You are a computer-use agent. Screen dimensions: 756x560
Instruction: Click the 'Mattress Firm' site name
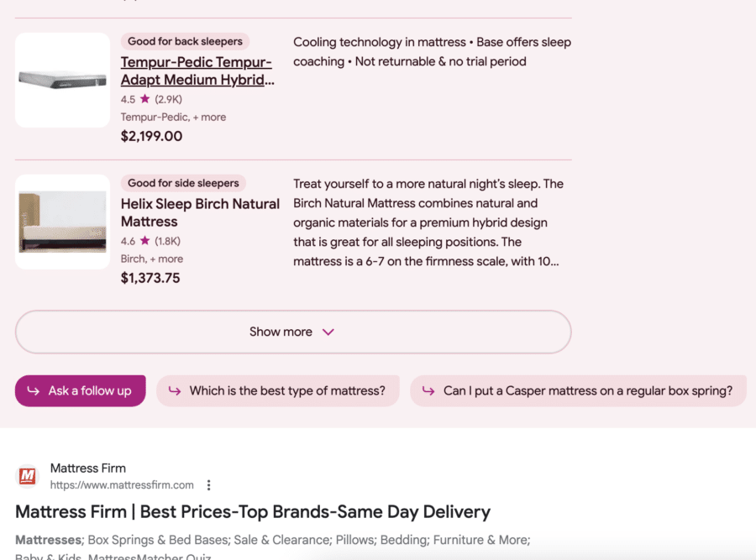87,468
